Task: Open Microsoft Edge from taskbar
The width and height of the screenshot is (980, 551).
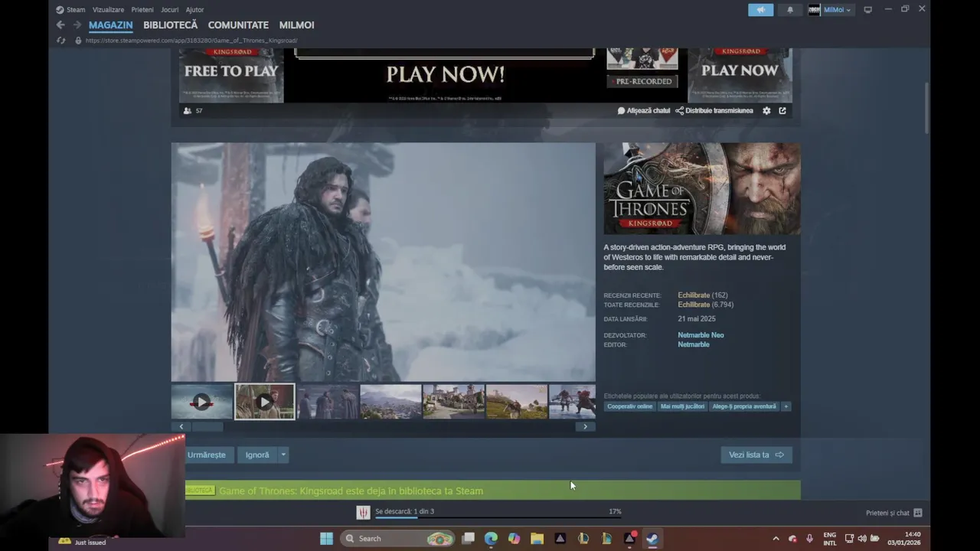Action: 492,539
